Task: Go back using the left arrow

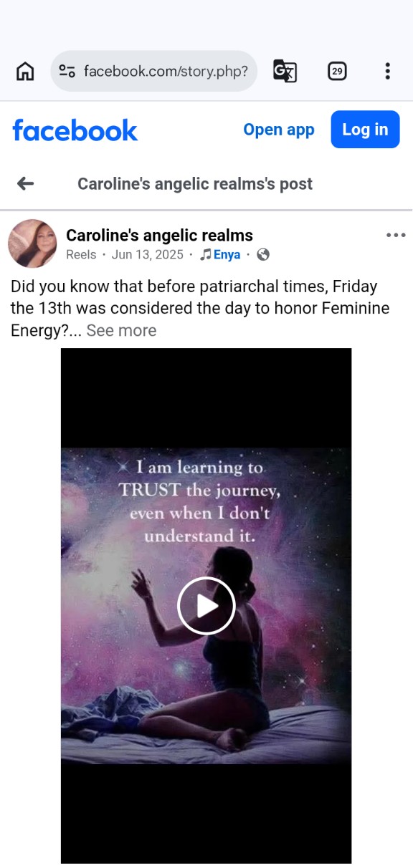Action: pyautogui.click(x=26, y=184)
